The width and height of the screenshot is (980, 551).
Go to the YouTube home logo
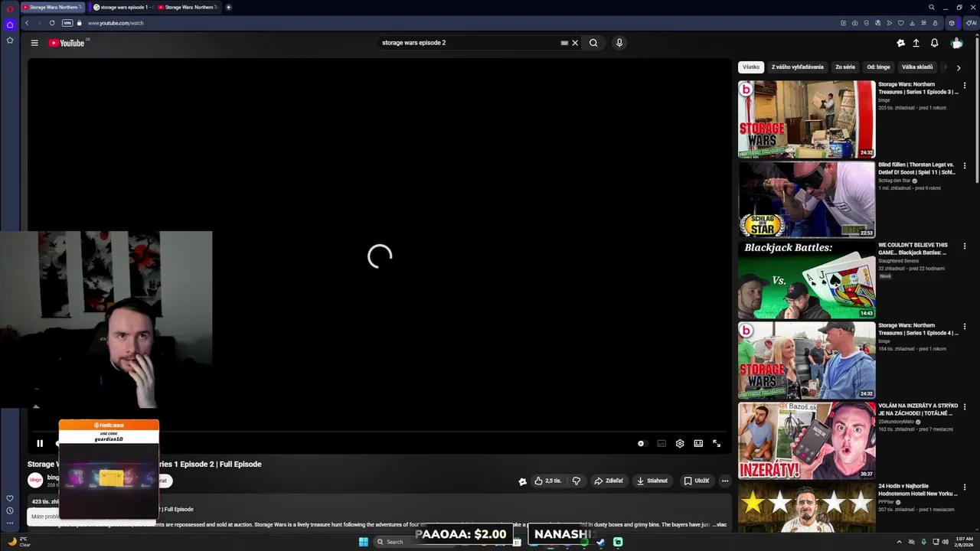click(67, 43)
